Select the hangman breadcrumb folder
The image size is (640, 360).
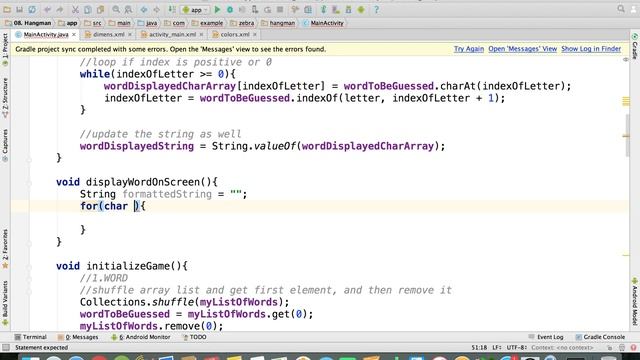click(278, 23)
